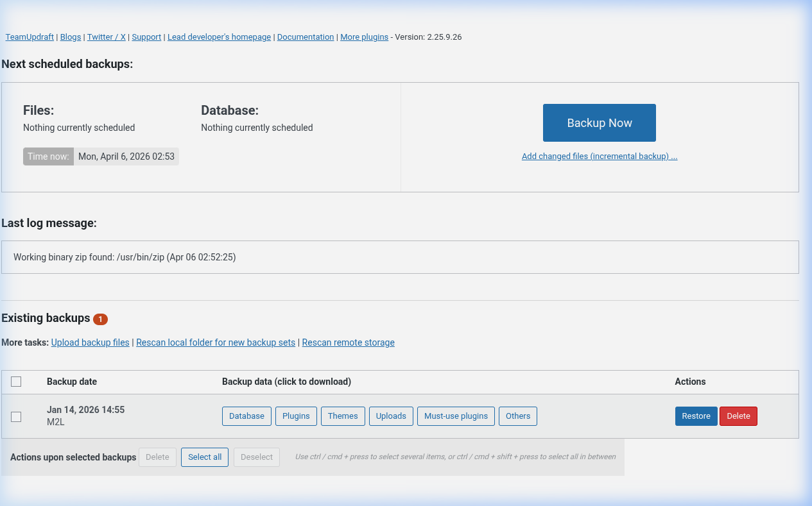The height and width of the screenshot is (506, 812).
Task: Check the Jan 14 backup row checkbox
Action: point(16,416)
